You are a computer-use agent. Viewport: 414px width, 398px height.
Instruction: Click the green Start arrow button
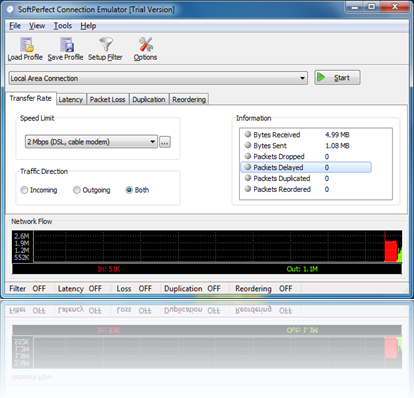pos(337,78)
